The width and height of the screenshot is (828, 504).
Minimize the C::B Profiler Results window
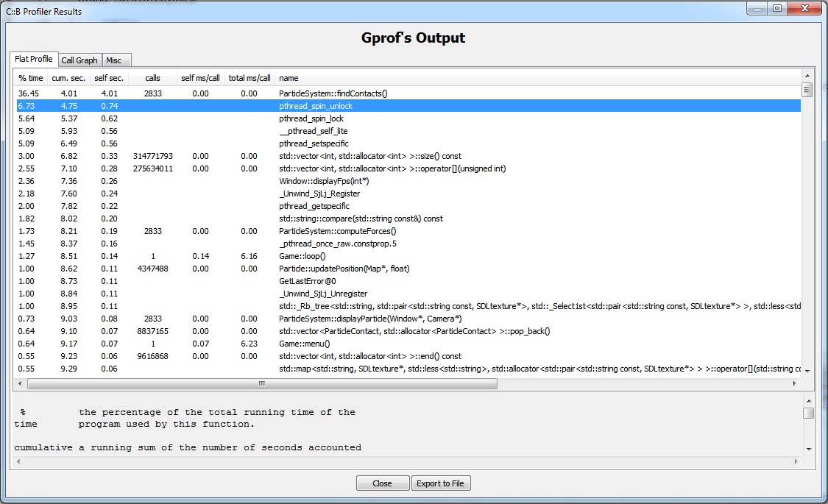point(757,8)
